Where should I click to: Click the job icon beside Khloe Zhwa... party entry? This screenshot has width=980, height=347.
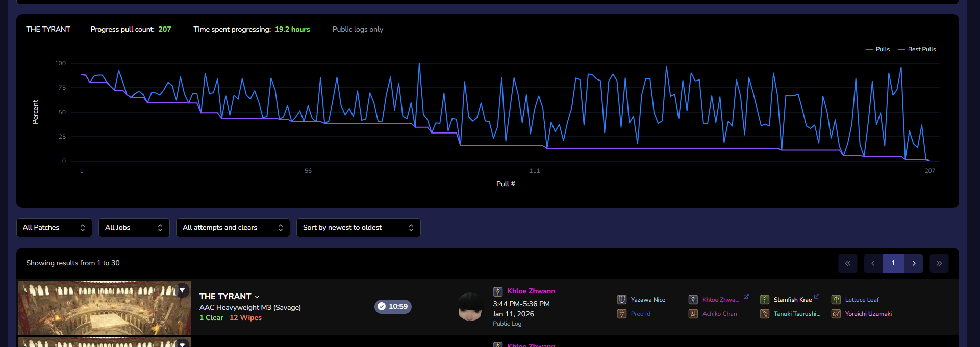tap(693, 300)
